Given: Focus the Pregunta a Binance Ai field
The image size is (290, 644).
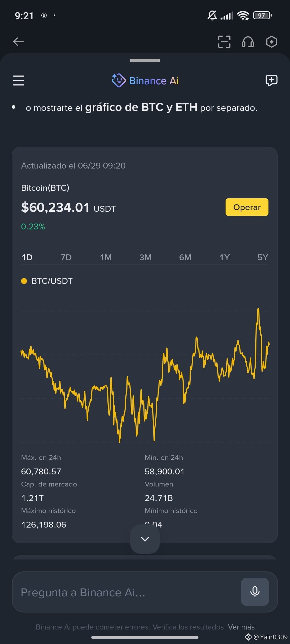Looking at the screenshot, I should (126, 592).
